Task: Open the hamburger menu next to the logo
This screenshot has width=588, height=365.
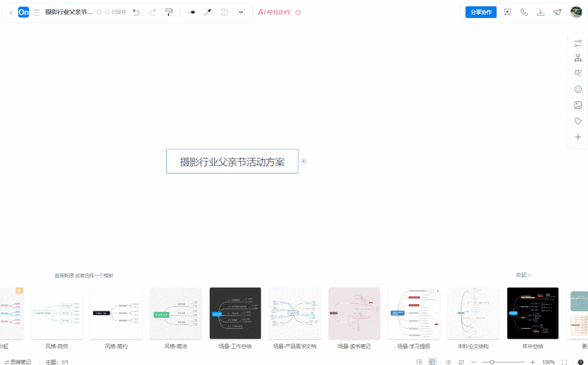Action: click(36, 11)
